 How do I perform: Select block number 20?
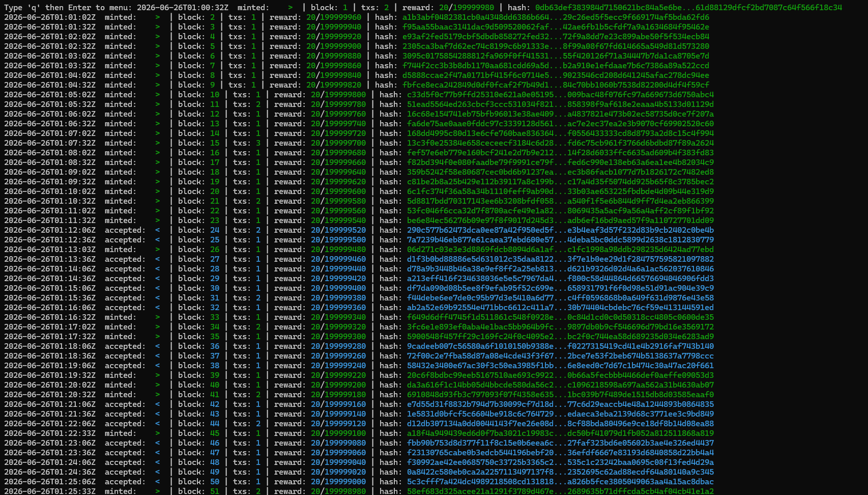(215, 191)
